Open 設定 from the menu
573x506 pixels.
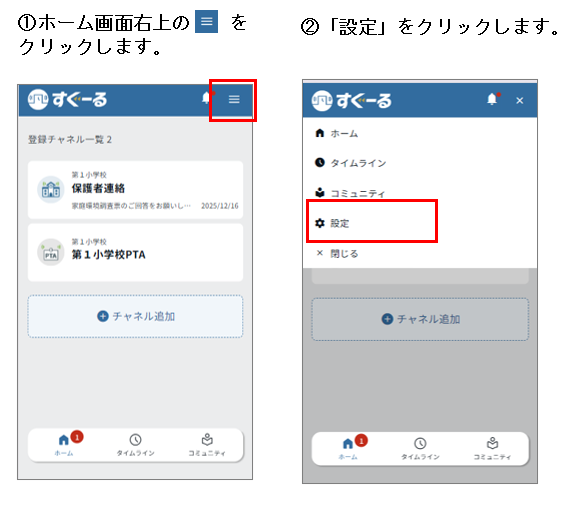coord(332,223)
